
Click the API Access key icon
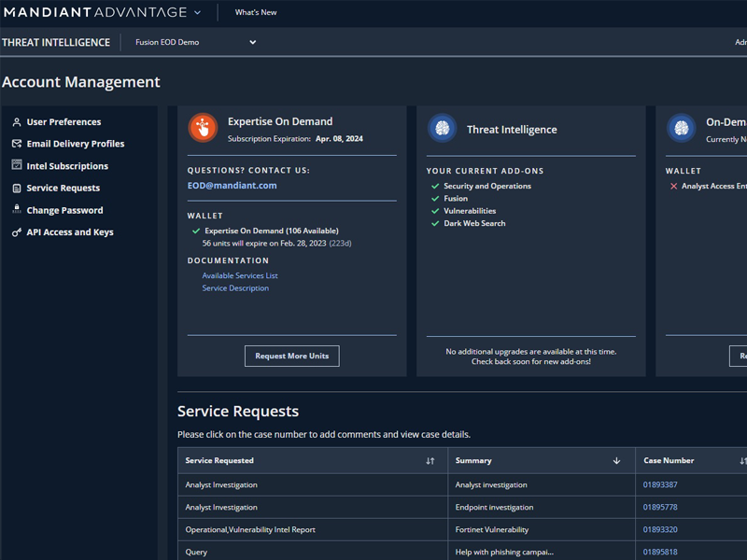pos(17,232)
